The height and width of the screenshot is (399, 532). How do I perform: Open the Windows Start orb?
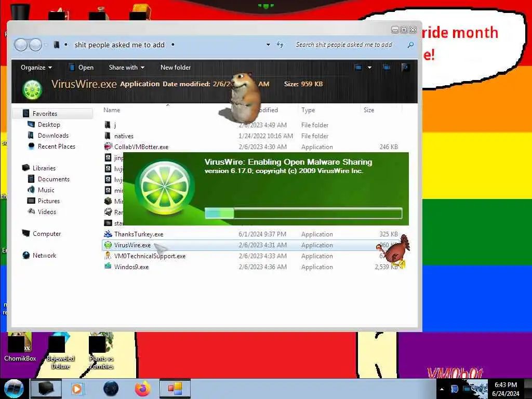(x=14, y=389)
